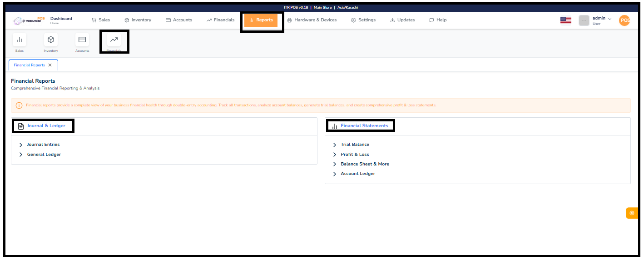The height and width of the screenshot is (260, 644).
Task: Close the Financial Reports tab
Action: [x=50, y=65]
